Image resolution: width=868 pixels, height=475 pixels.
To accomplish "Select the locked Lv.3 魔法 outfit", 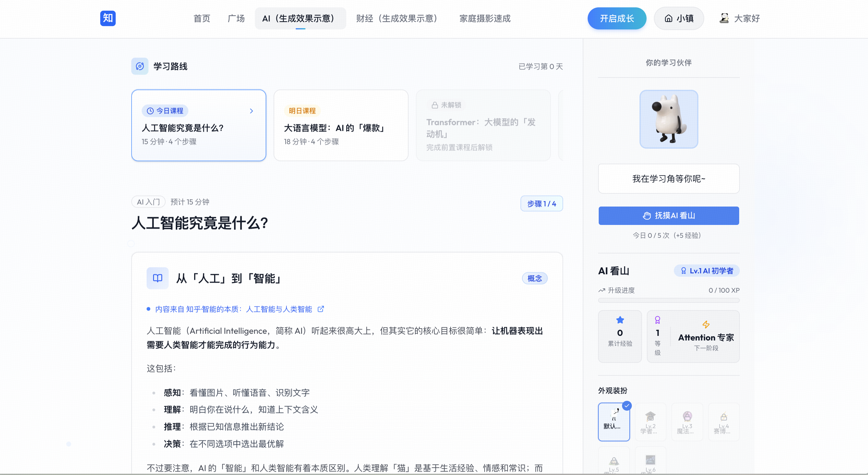I will click(x=687, y=422).
